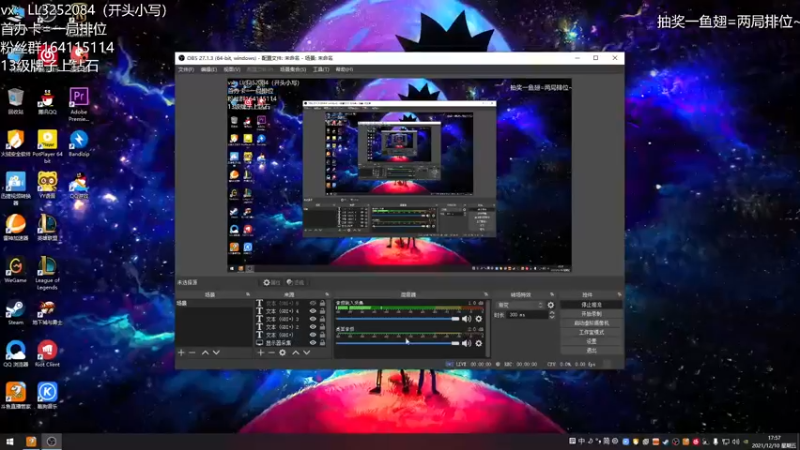The image size is (800, 450).
Task: Open the 帮助(H) menu in OBS
Action: 344,69
